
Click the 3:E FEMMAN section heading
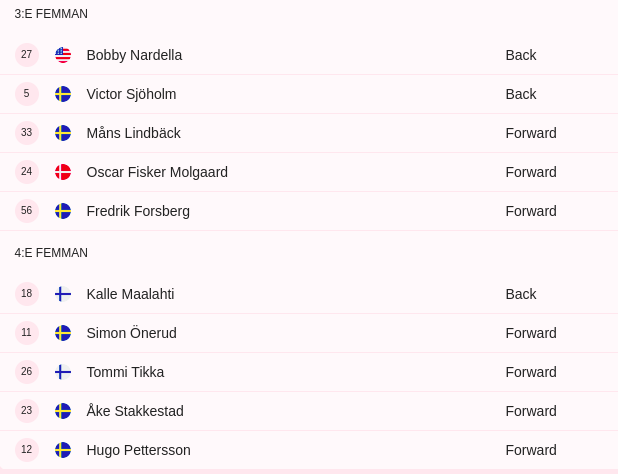pos(51,14)
